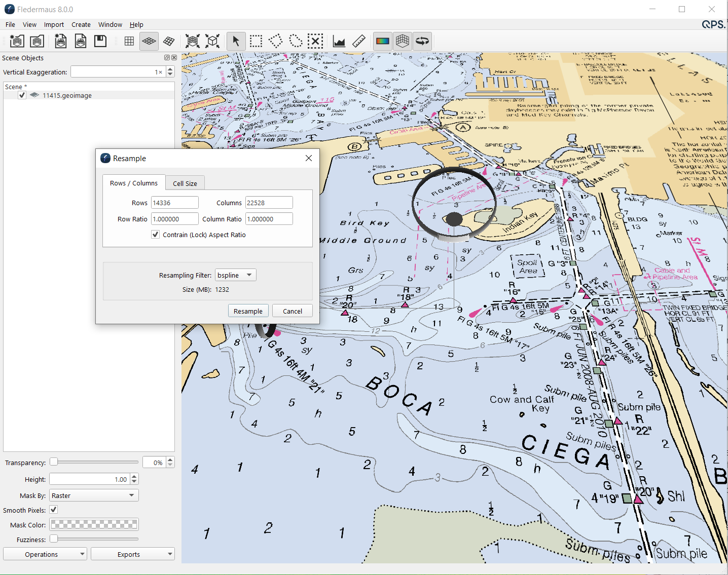The width and height of the screenshot is (728, 575).
Task: Open the Import menu
Action: pos(54,24)
